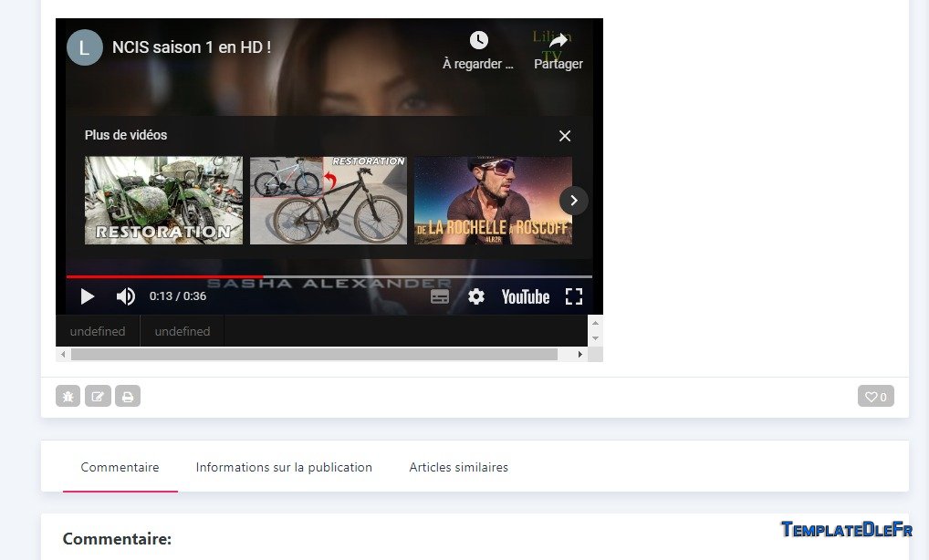The height and width of the screenshot is (560, 929).
Task: Open the video on YouTube via logo
Action: [x=525, y=296]
